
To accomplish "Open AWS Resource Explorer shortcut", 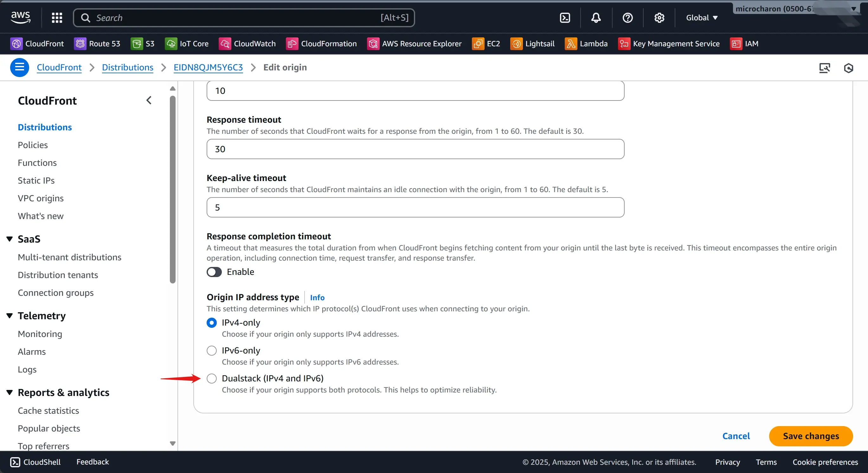I will 415,43.
